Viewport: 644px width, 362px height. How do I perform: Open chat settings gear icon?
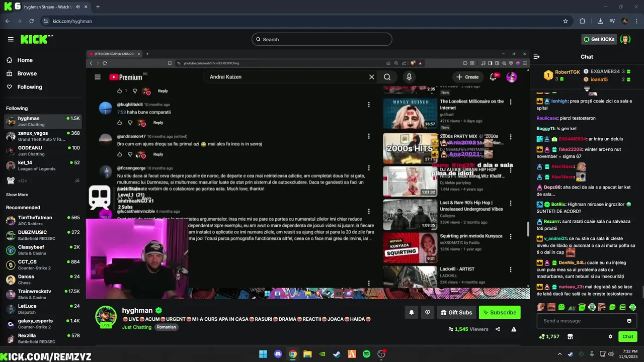point(610,336)
